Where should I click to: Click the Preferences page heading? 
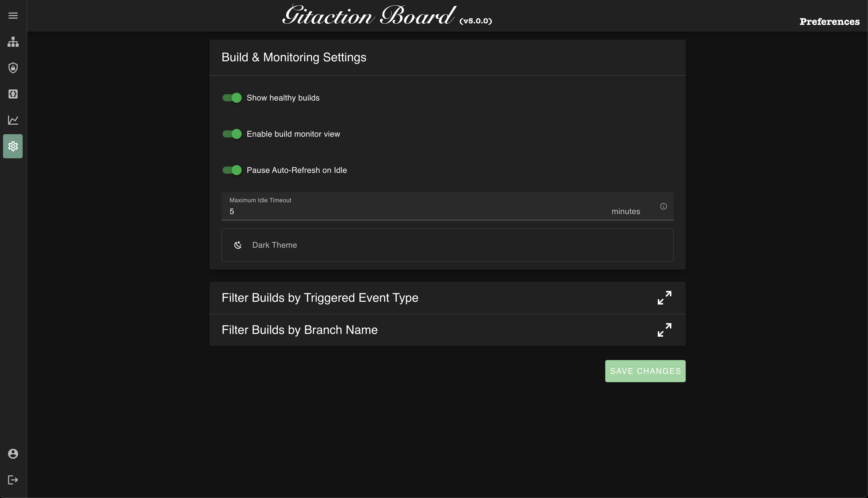[x=829, y=22]
